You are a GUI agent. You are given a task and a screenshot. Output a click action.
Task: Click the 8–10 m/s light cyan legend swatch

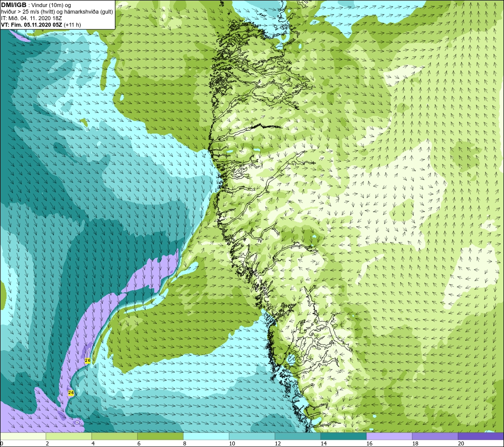pyautogui.click(x=206, y=436)
